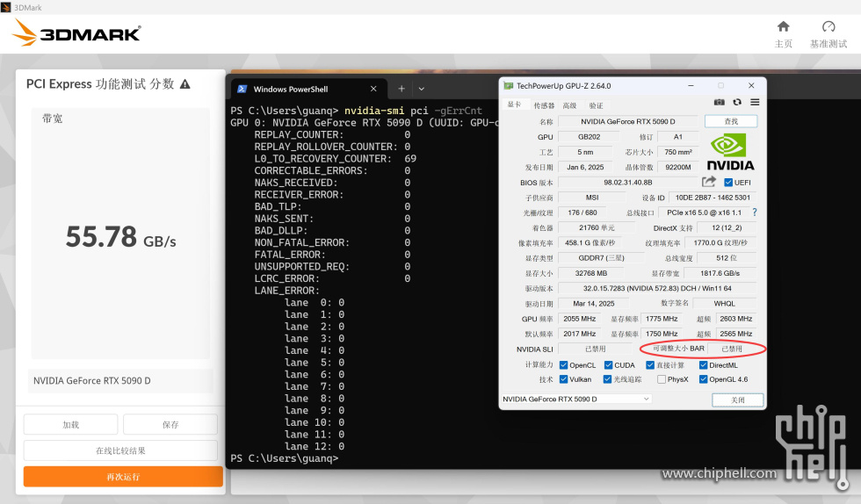Click the NVIDIA logo in GPU-Z
Viewport: 861px width, 504px height.
730,153
